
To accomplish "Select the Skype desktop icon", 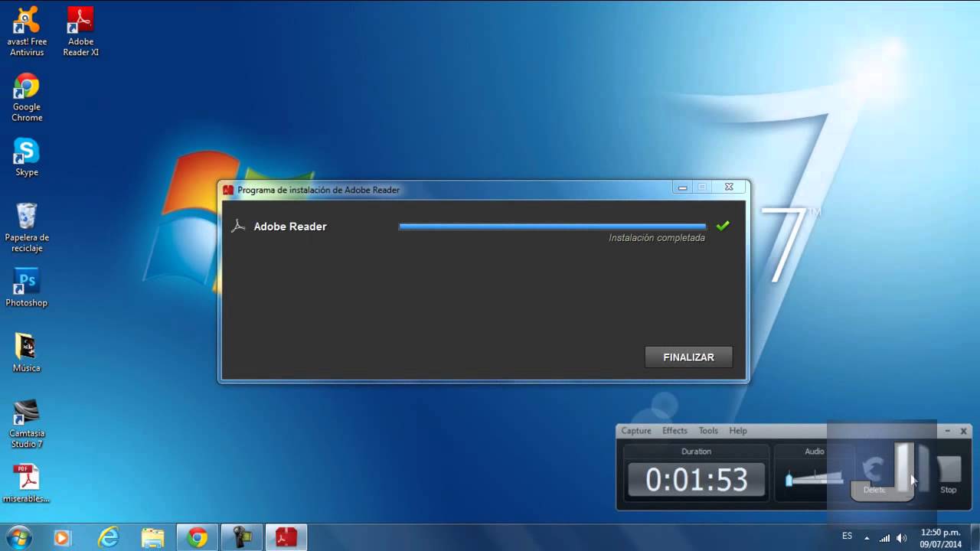I will click(27, 157).
